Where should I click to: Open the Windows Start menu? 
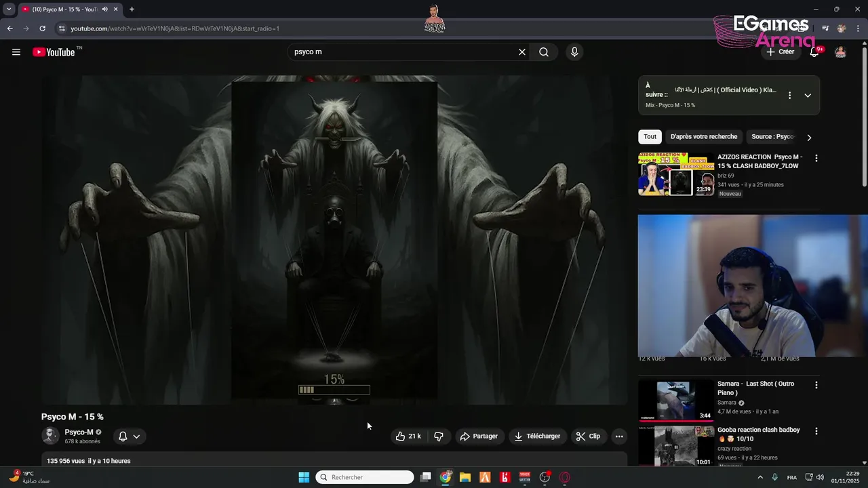pos(304,477)
